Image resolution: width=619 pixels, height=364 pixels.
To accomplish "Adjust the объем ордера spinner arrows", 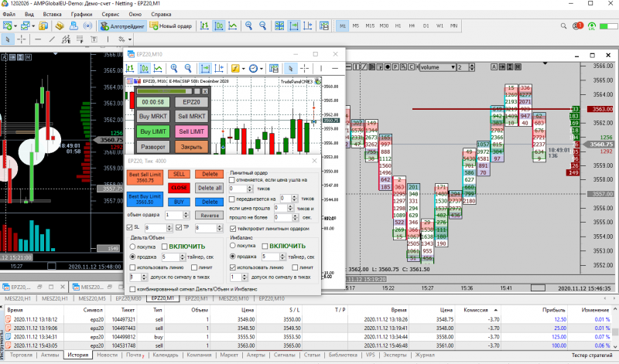I will pos(186,215).
